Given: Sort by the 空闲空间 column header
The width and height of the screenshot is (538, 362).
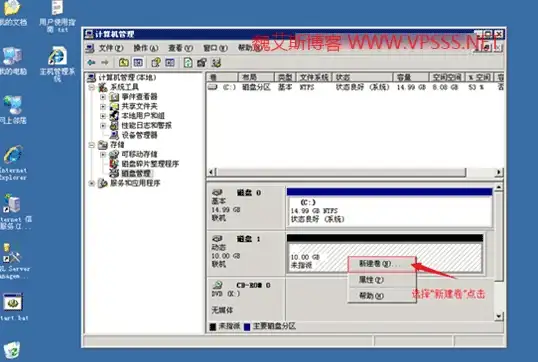Looking at the screenshot, I should [x=447, y=78].
